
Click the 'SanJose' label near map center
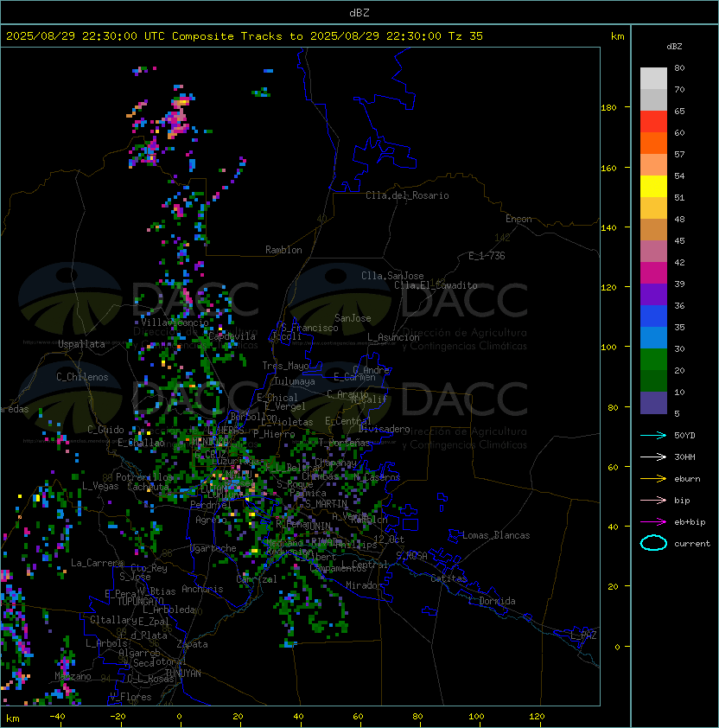pyautogui.click(x=353, y=318)
